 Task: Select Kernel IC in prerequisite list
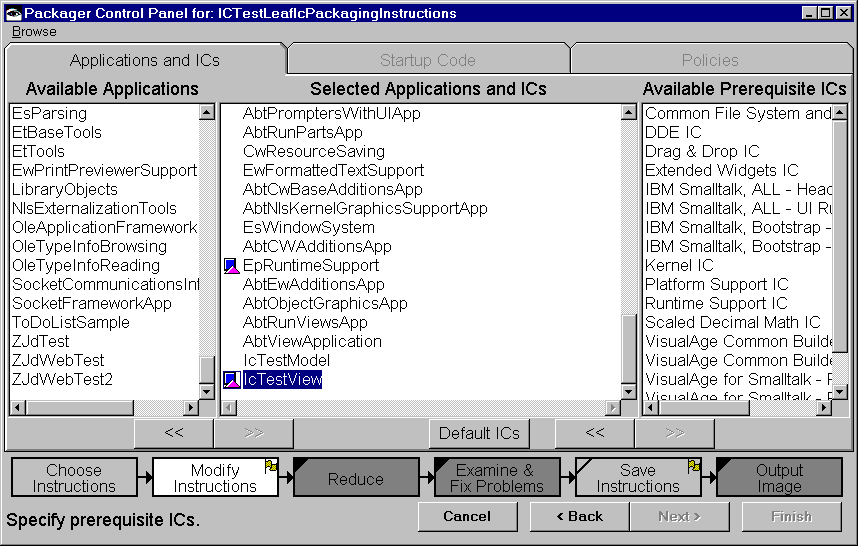679,266
